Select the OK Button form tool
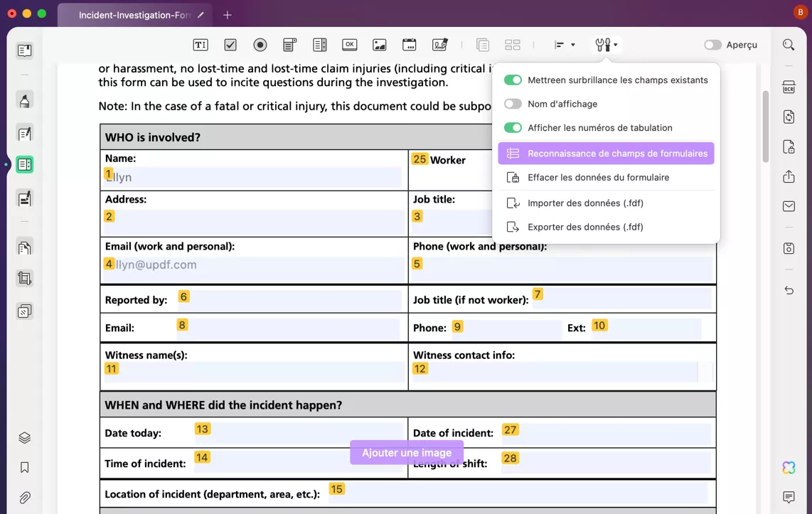 click(x=349, y=45)
